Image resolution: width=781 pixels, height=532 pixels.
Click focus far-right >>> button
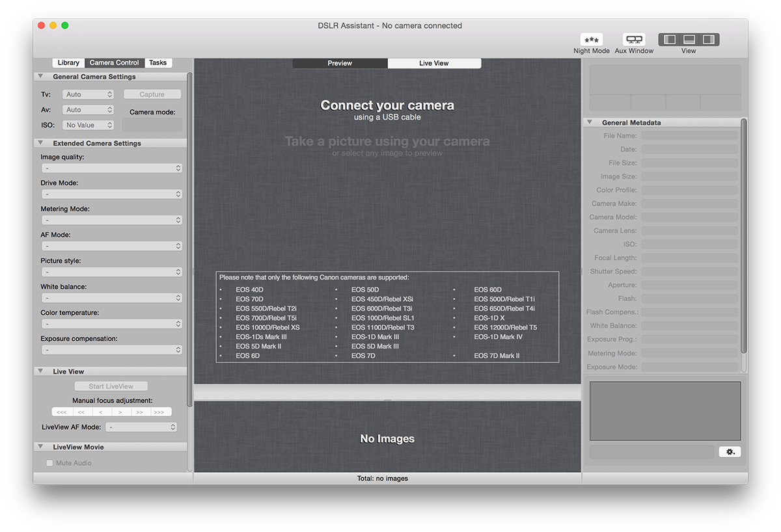[160, 412]
